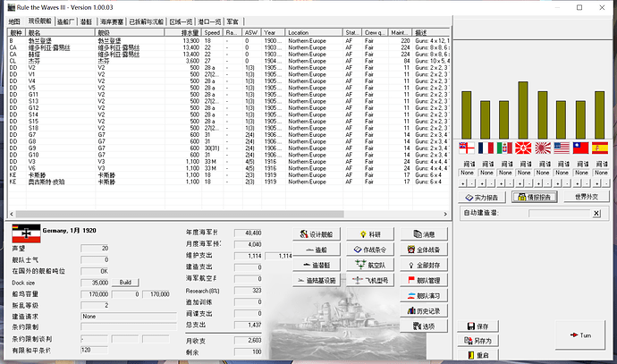Screen dimensions: 617x364
Task: Open the 科研 research button
Action: (x=370, y=234)
